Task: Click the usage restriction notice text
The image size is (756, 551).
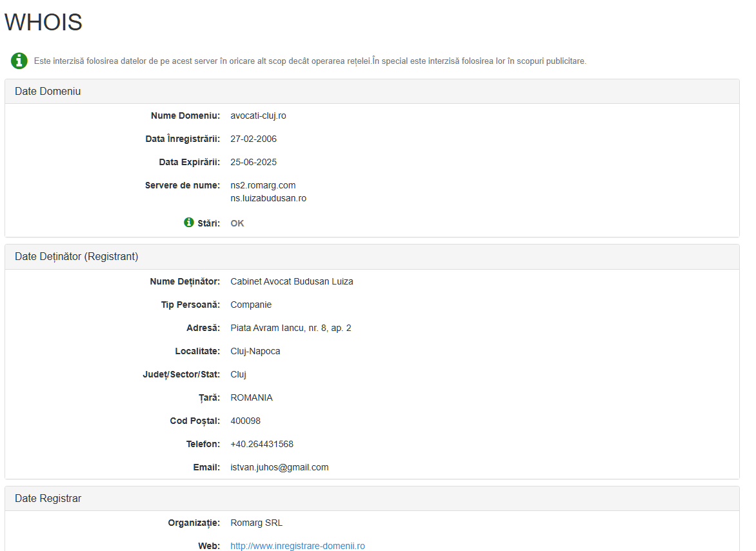Action: pyautogui.click(x=310, y=61)
